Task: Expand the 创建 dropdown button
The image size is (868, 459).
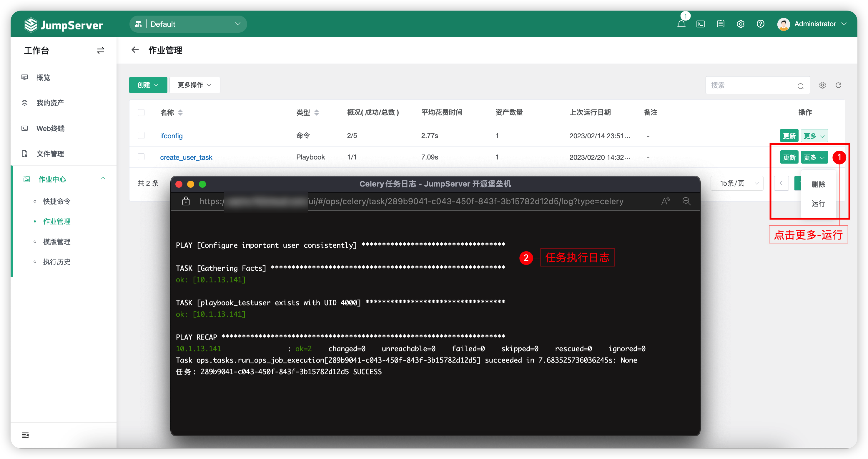Action: (x=148, y=85)
